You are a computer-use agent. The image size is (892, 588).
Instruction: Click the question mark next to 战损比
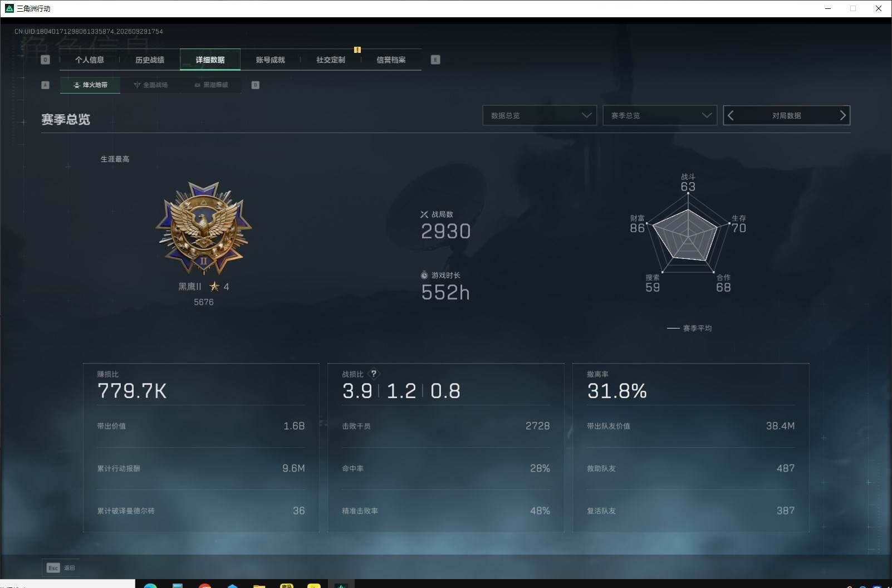pos(374,374)
